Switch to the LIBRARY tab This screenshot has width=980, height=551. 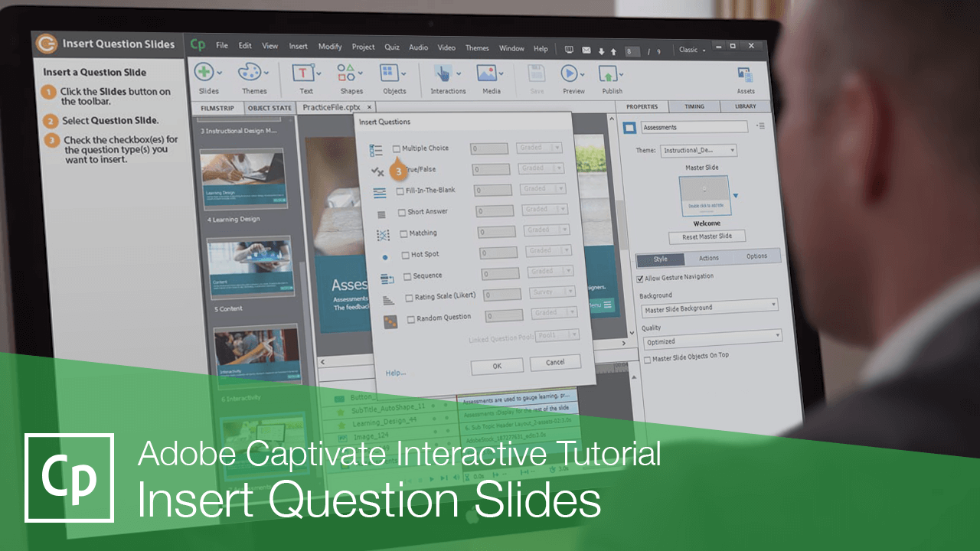coord(745,106)
